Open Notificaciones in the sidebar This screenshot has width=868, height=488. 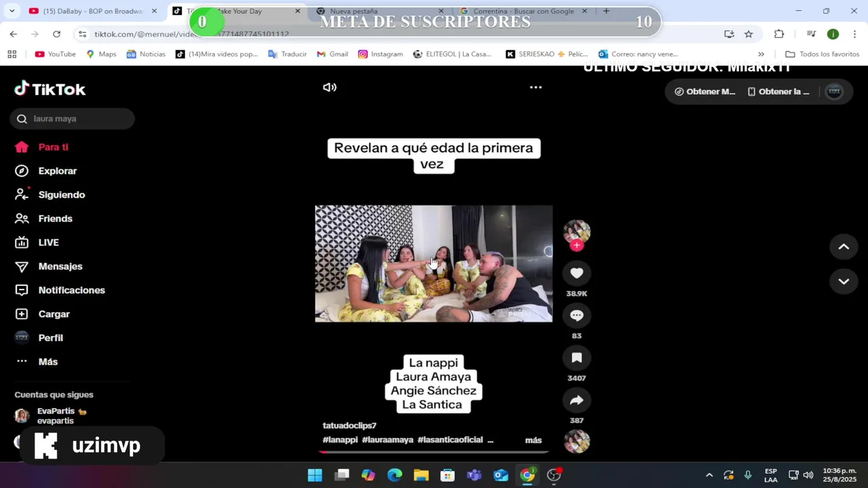tap(60, 290)
